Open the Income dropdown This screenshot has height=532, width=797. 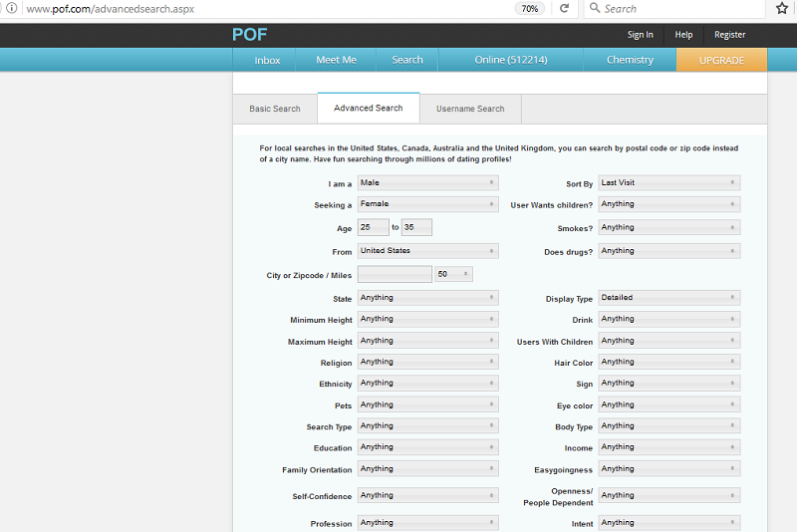click(x=669, y=447)
